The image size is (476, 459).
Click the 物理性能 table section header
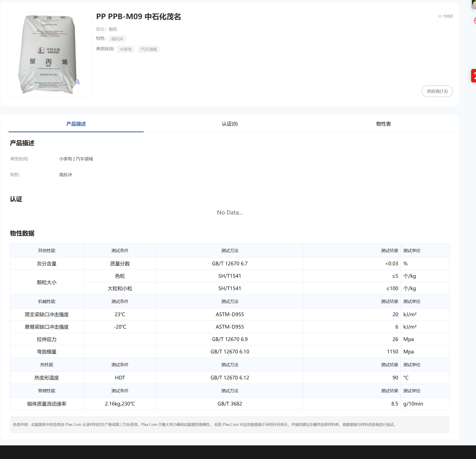(47, 391)
